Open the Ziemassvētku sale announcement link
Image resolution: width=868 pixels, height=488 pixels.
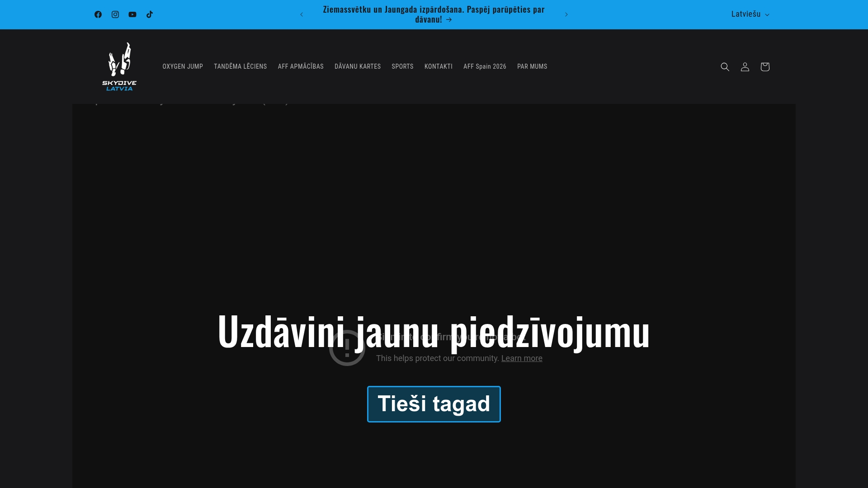pos(434,14)
